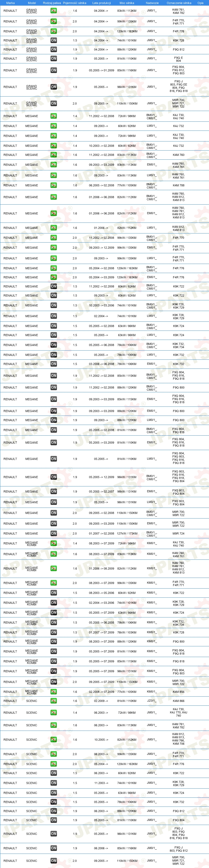Image resolution: width=209 pixels, height=868 pixels.
Task: Click PB icon in Megane F4R 770 only row
Action: click(53, 238)
